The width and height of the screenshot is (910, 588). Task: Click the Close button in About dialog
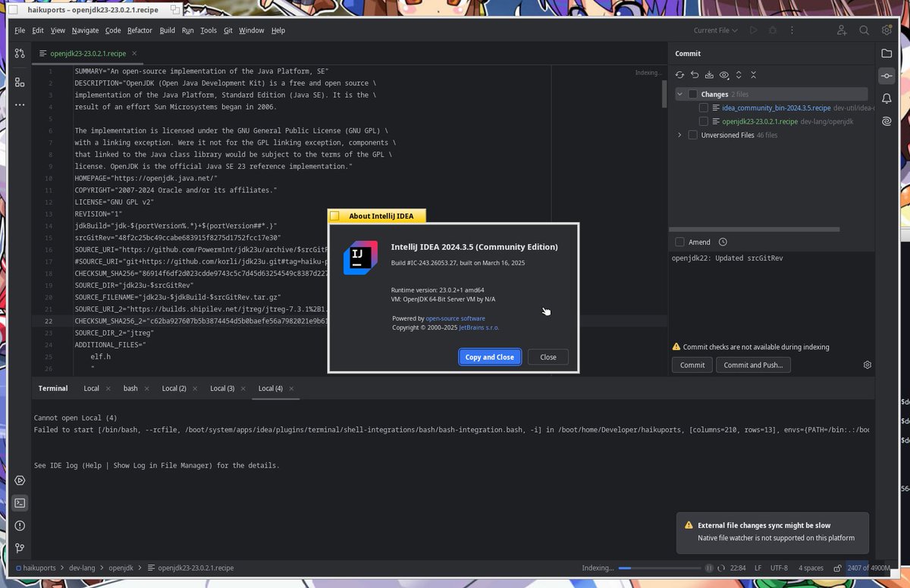pyautogui.click(x=548, y=357)
